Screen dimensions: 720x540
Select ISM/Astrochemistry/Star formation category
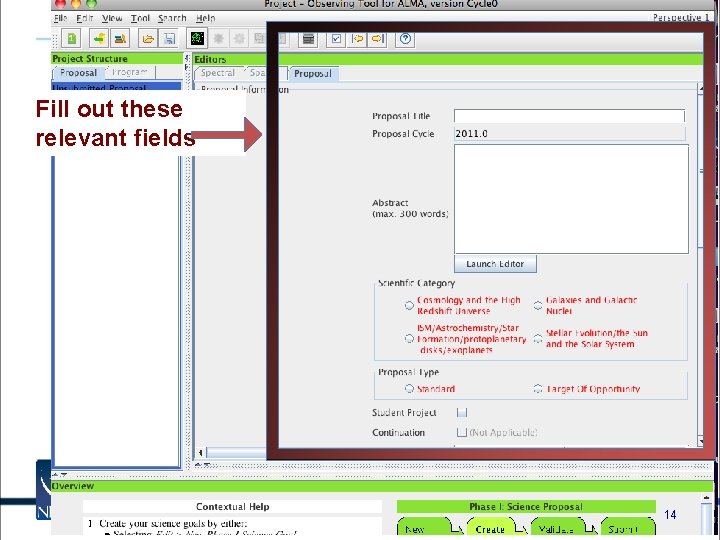tap(409, 339)
